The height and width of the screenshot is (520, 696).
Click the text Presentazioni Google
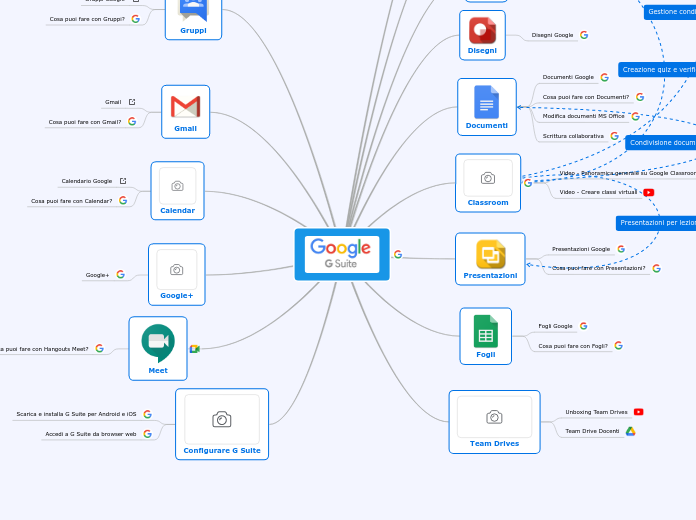pyautogui.click(x=581, y=249)
